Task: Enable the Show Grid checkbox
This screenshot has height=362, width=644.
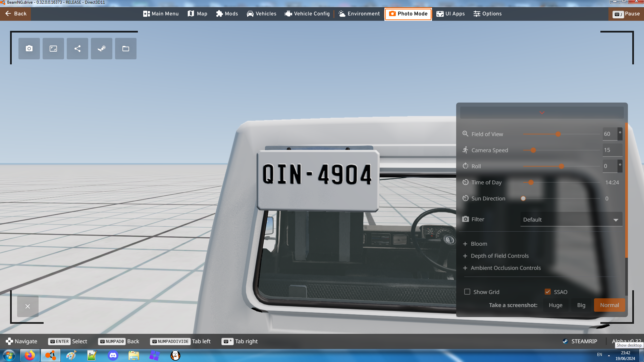Action: (x=467, y=292)
